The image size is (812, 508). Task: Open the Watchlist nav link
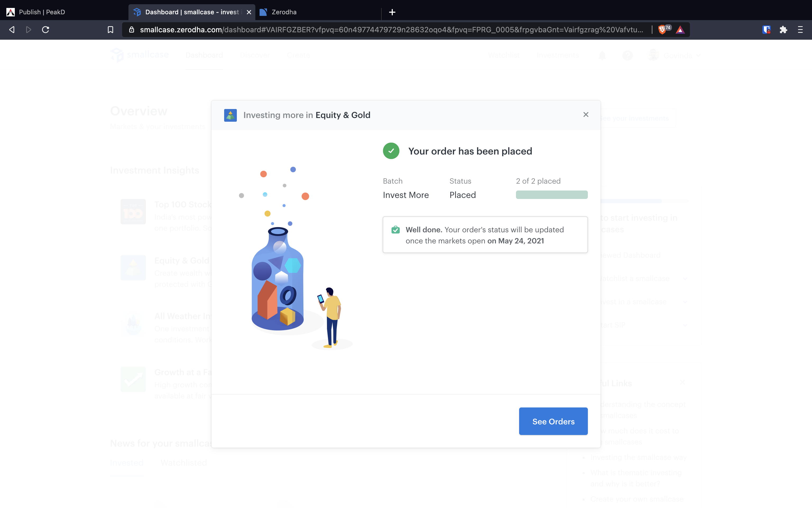[504, 55]
